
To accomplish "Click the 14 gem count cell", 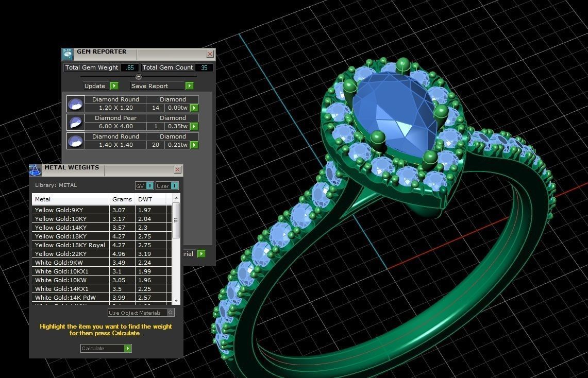I will click(156, 108).
